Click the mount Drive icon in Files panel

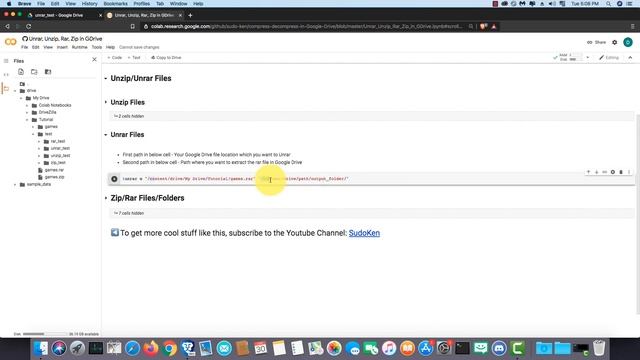click(x=48, y=72)
